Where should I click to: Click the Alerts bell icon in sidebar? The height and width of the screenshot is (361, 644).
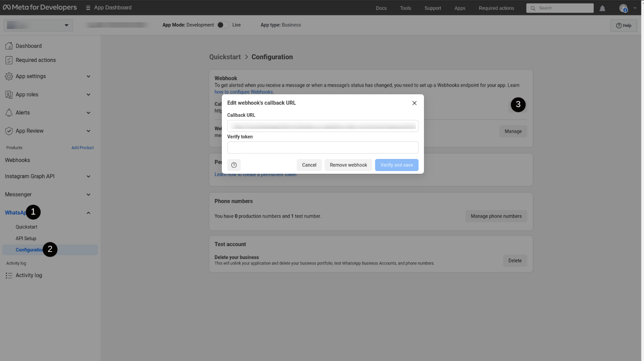9,113
